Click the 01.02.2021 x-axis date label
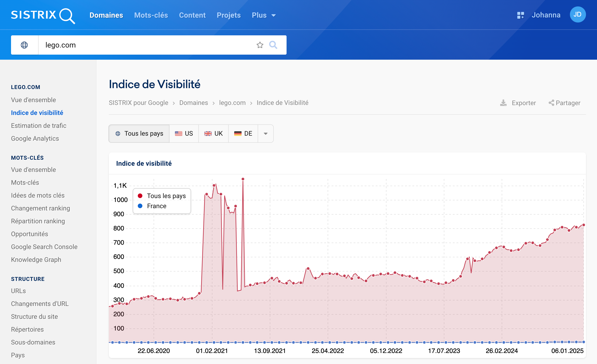Screen dimensions: 597x364 [212, 351]
